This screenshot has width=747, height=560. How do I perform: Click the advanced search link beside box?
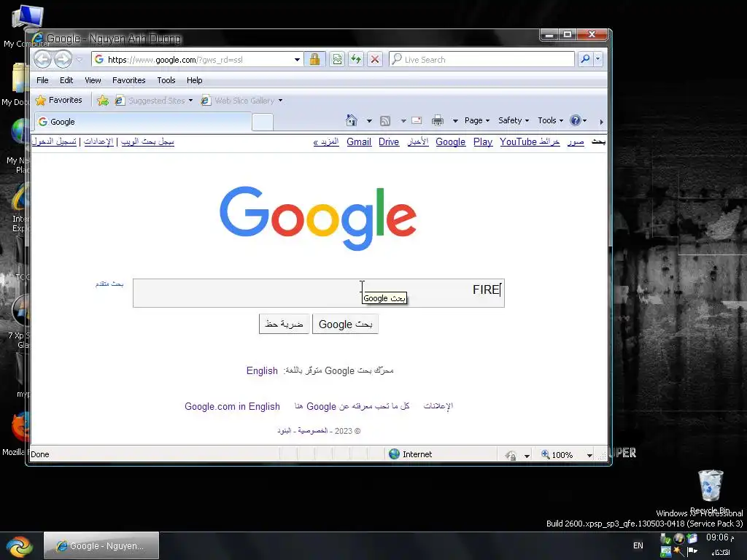click(x=109, y=284)
